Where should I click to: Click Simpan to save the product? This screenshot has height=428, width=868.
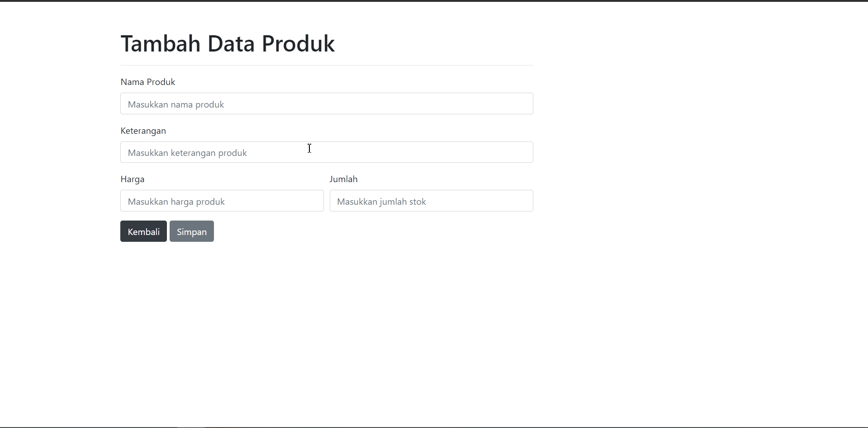pyautogui.click(x=191, y=231)
